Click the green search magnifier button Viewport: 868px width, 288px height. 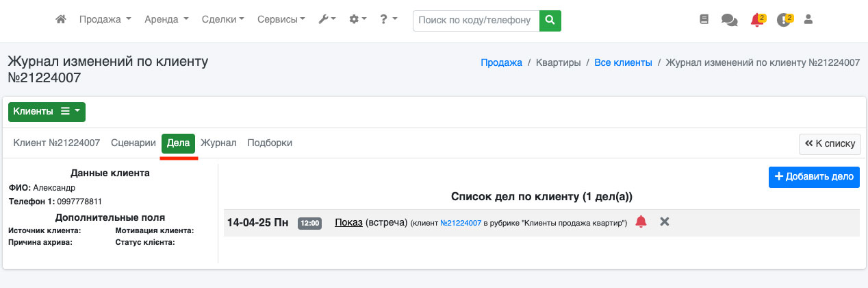coord(550,21)
